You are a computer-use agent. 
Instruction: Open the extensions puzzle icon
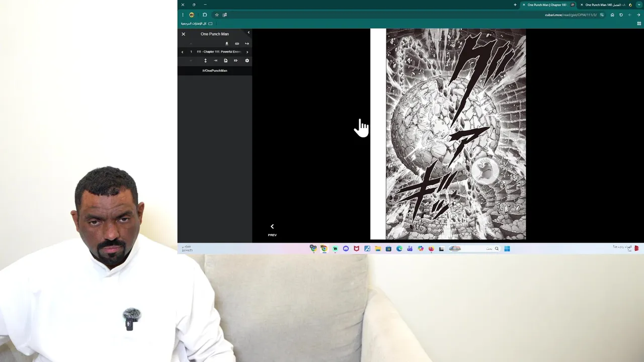[205, 15]
